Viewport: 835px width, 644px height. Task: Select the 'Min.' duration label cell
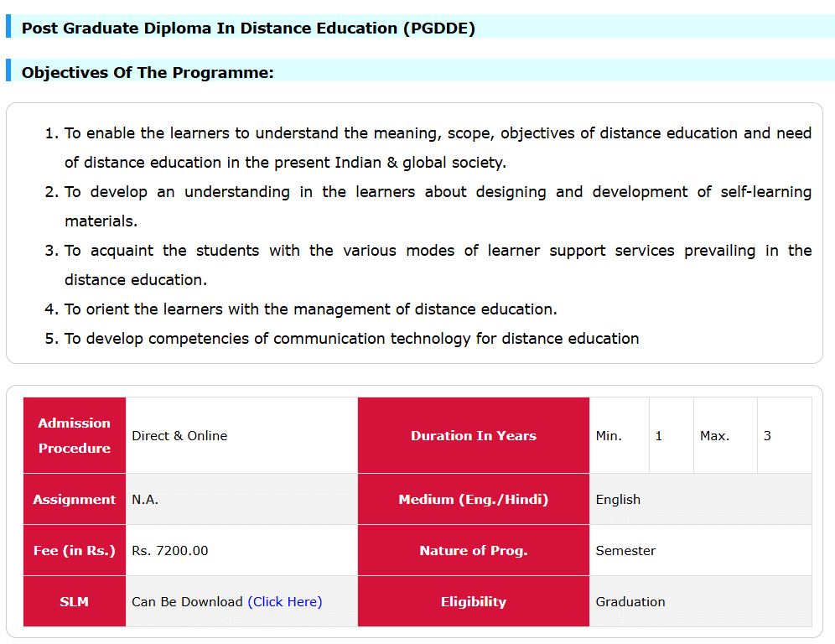pos(609,436)
